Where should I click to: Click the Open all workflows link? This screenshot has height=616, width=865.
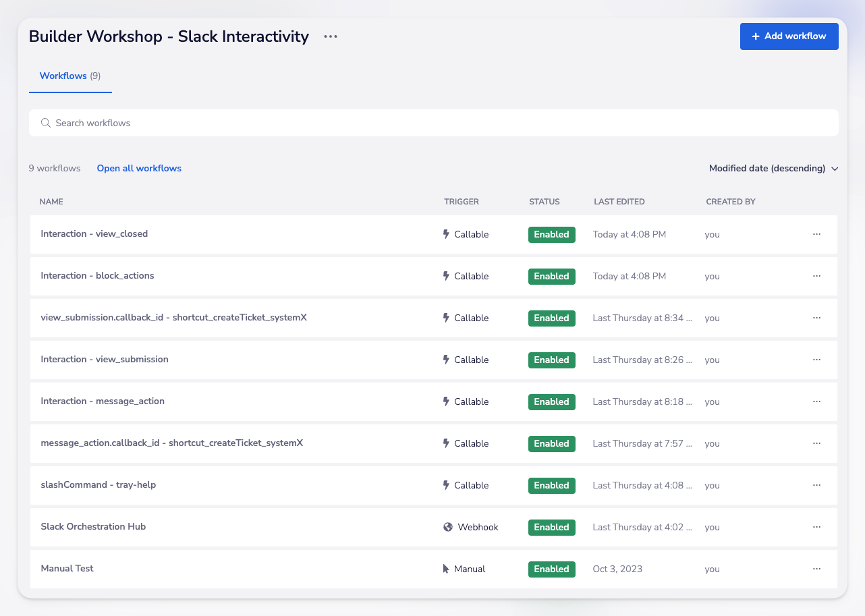139,169
